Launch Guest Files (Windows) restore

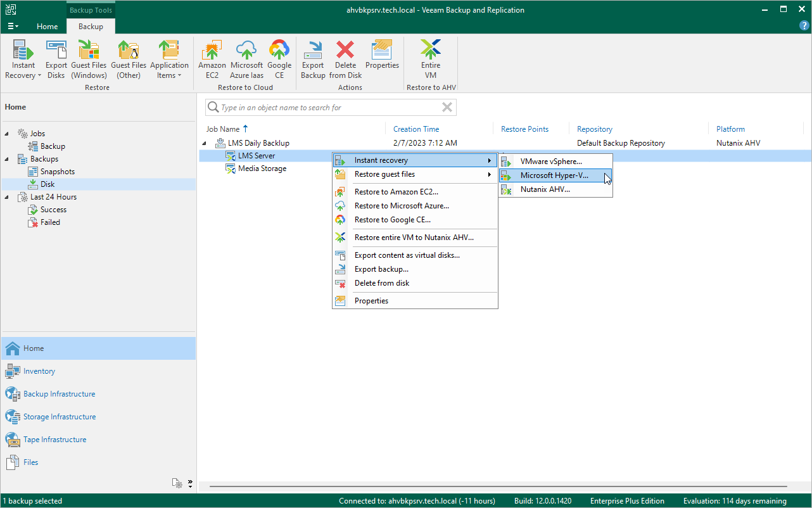[x=89, y=60]
